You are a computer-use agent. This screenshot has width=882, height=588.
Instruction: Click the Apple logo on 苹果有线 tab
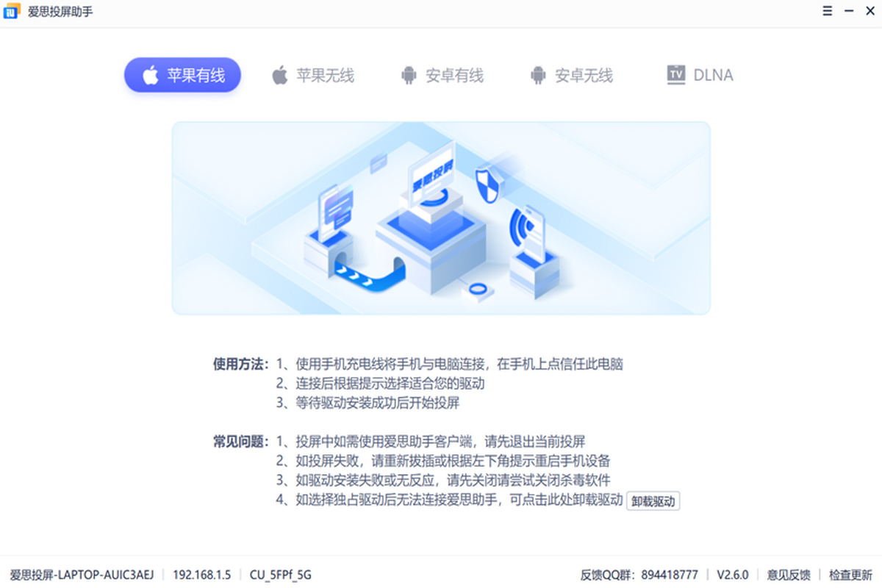pos(150,75)
